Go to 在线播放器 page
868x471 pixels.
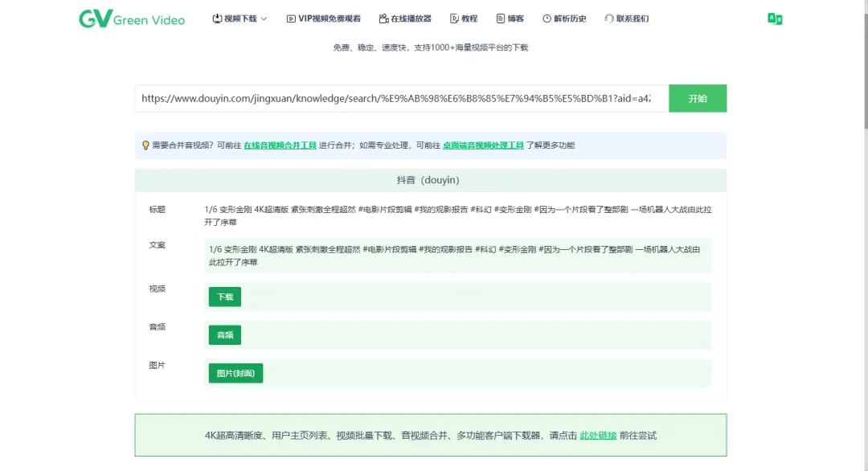click(405, 18)
